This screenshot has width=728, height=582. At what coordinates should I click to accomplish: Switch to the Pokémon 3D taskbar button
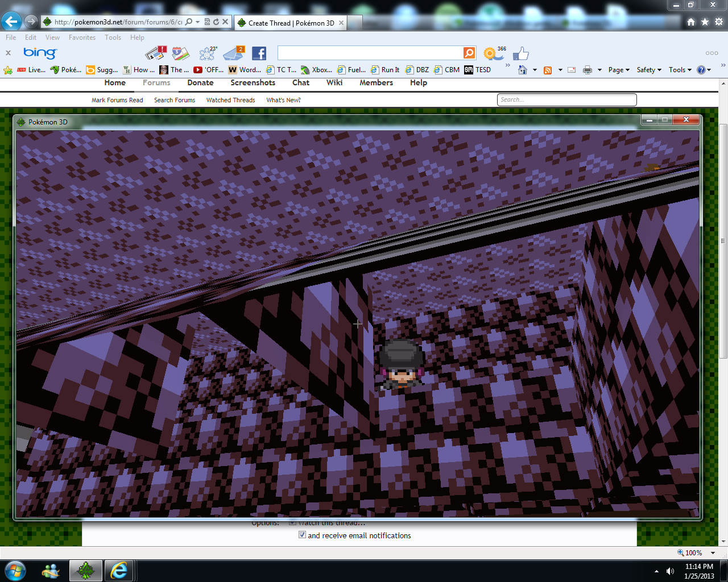86,571
